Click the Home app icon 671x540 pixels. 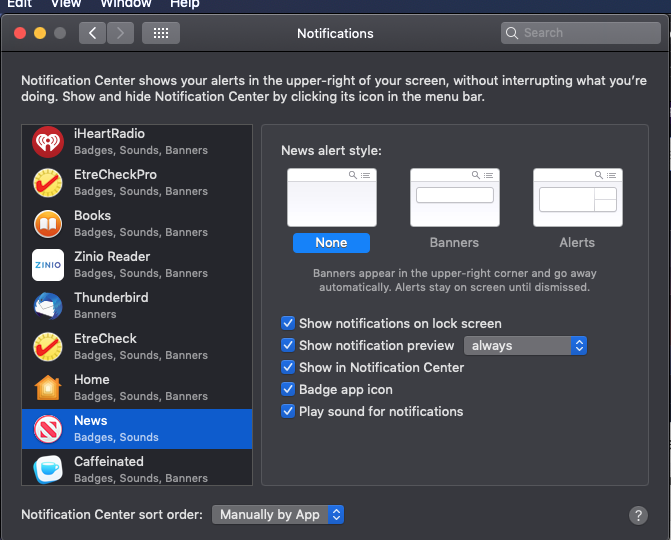[48, 388]
